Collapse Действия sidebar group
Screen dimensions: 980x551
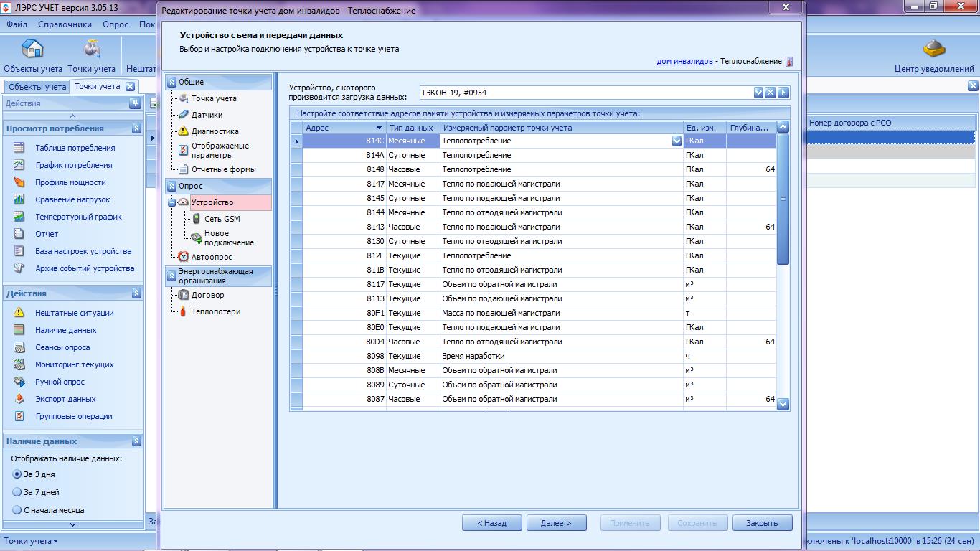(x=136, y=293)
